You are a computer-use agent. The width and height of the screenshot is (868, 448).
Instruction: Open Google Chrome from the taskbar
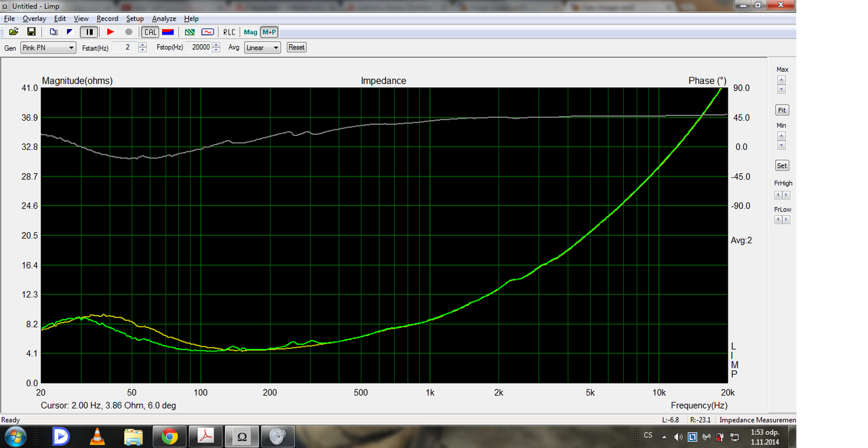tap(170, 436)
